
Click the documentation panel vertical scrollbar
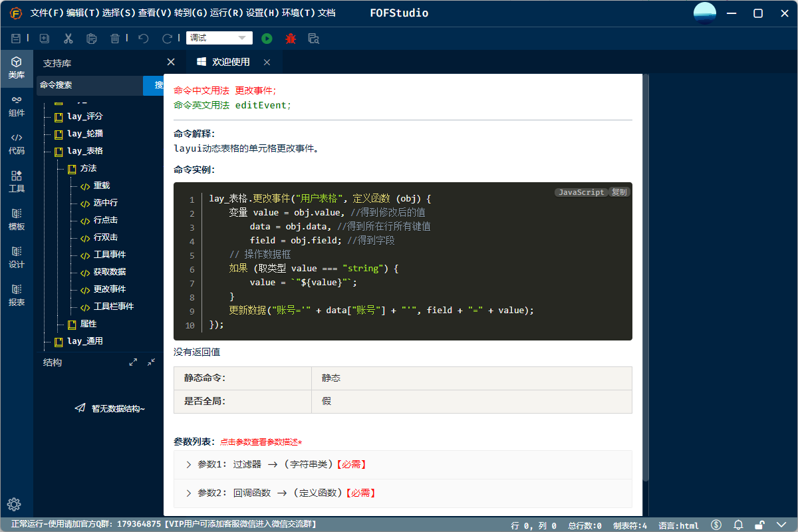point(645,278)
